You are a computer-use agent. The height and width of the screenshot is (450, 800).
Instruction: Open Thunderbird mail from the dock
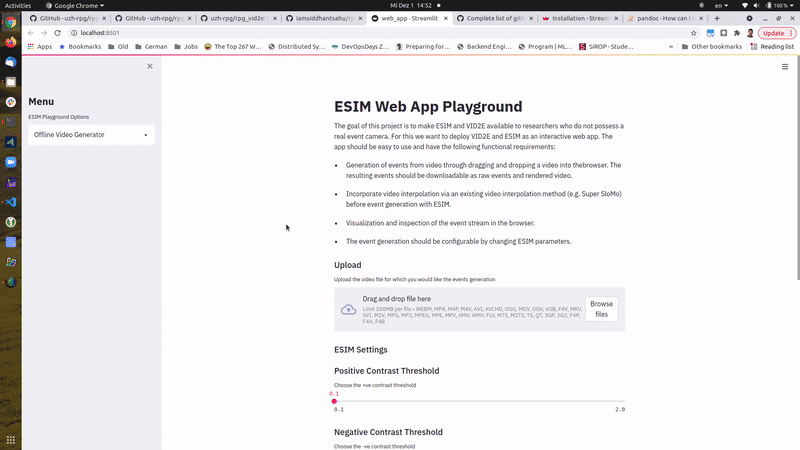pos(11,62)
